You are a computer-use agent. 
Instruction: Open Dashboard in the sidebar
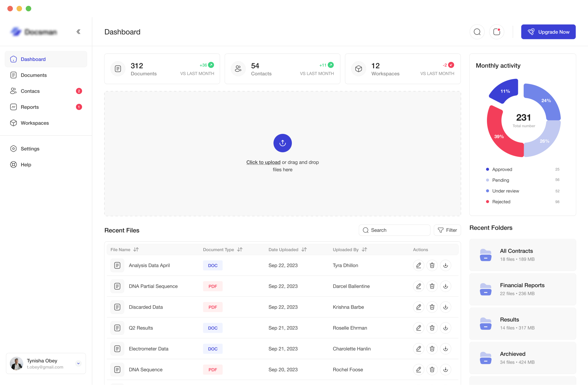coord(46,59)
